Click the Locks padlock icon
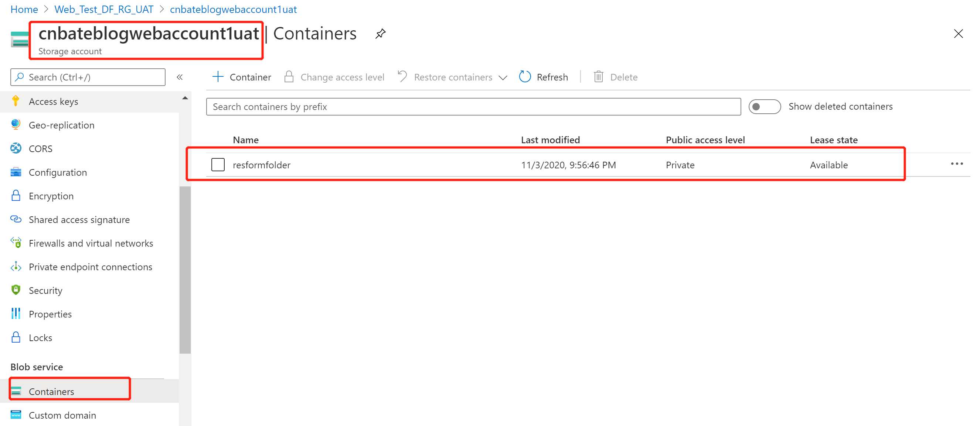This screenshot has height=426, width=980. coord(16,337)
